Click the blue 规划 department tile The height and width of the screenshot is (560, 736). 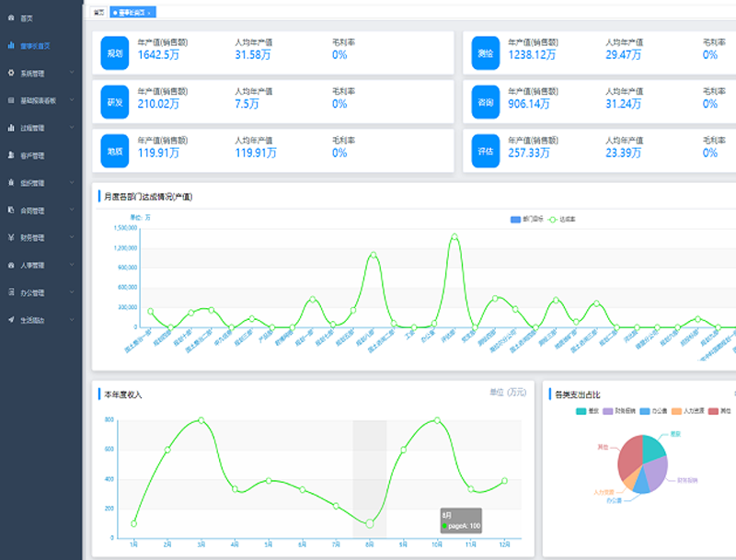[x=114, y=53]
